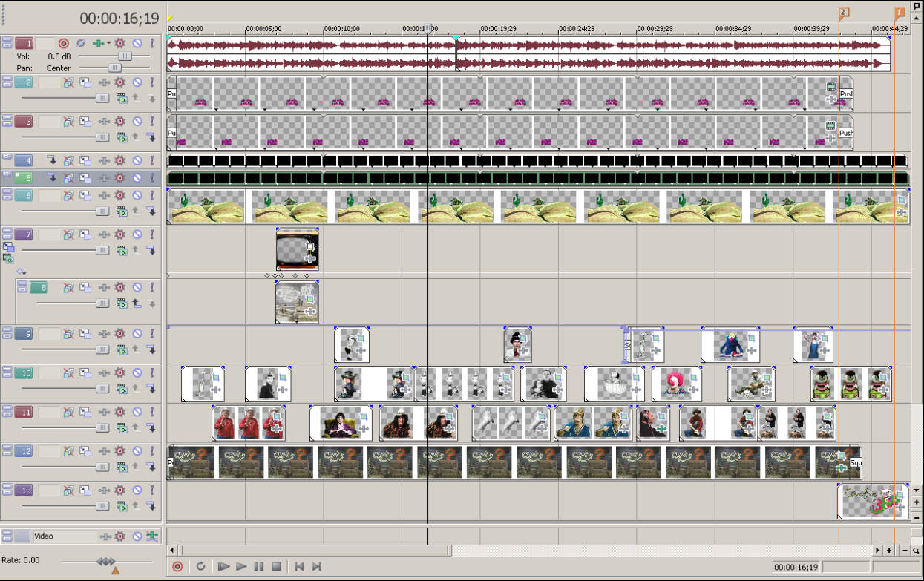Open parent motion on track 7
This screenshot has height=581, width=924.
(x=8, y=246)
